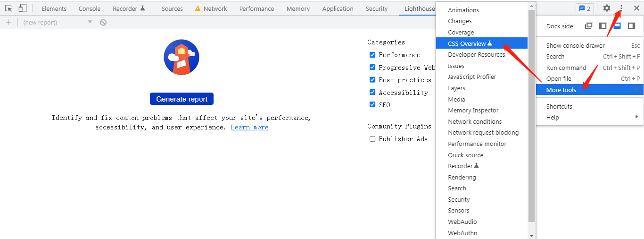Image resolution: width=644 pixels, height=239 pixels.
Task: Dock DevTools to the right side
Action: 631,26
